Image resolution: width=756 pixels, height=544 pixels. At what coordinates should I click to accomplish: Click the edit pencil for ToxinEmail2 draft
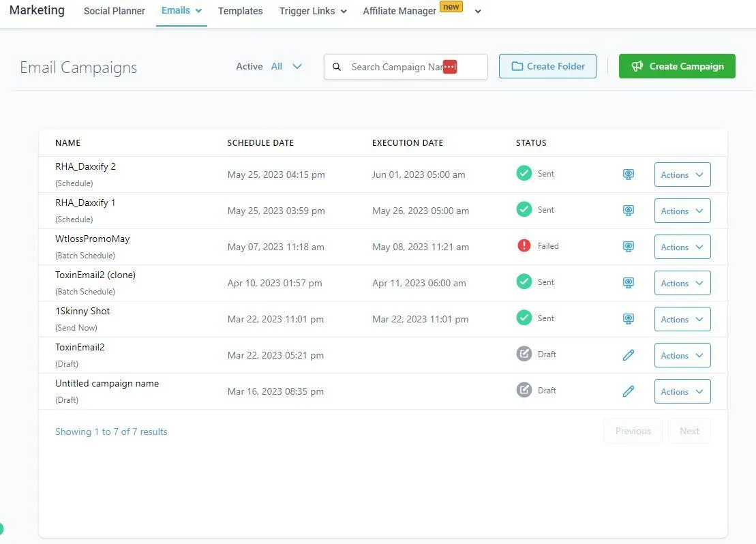pyautogui.click(x=628, y=355)
